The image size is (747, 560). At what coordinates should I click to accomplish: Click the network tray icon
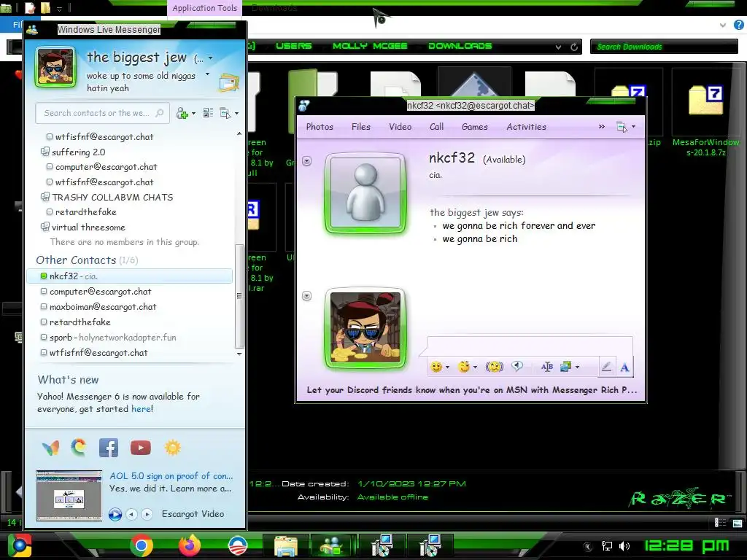pyautogui.click(x=607, y=546)
